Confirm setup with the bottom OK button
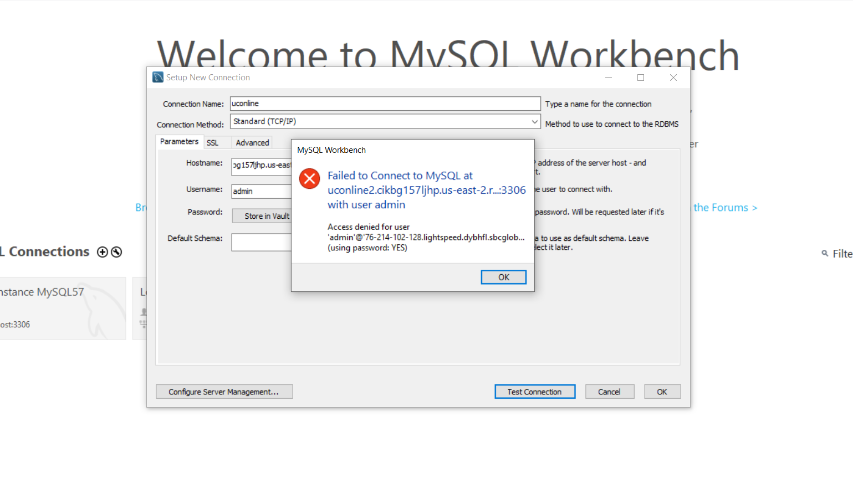This screenshot has height=504, width=853. coord(662,392)
